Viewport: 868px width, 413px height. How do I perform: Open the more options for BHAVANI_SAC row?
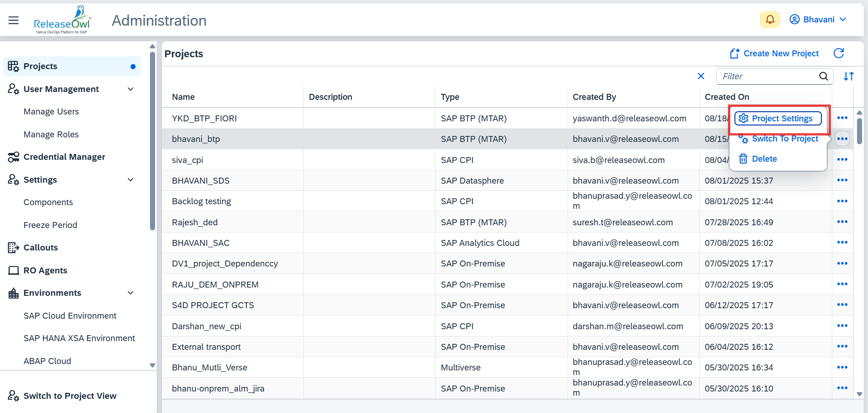[x=842, y=243]
